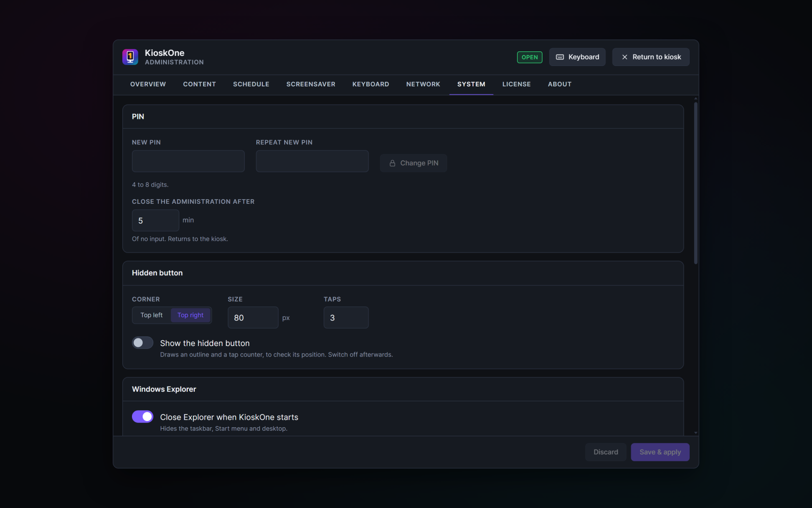Click the PIN section heading
812x508 pixels.
point(138,116)
